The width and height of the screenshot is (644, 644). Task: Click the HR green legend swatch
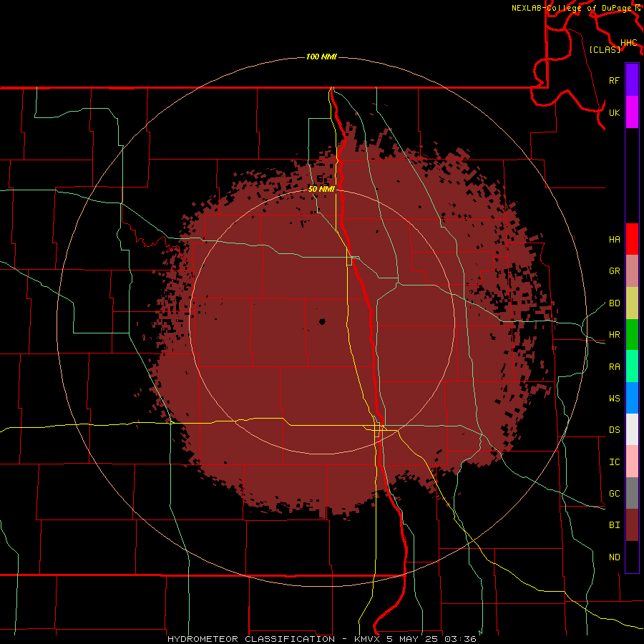click(x=632, y=335)
